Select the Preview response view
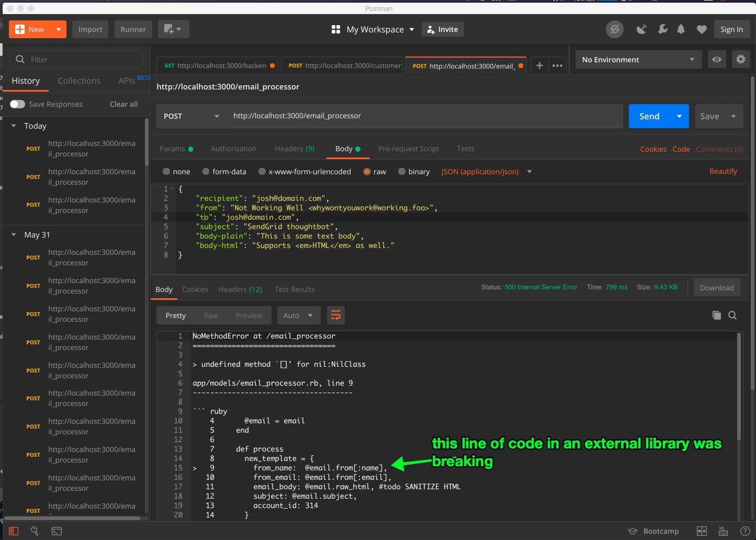This screenshot has height=540, width=756. click(x=249, y=316)
